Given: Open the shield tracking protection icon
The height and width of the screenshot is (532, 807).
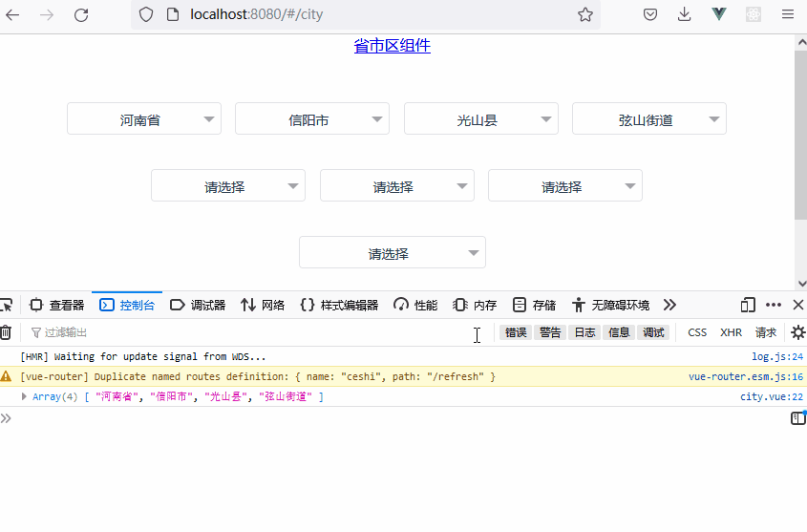Looking at the screenshot, I should pyautogui.click(x=146, y=14).
